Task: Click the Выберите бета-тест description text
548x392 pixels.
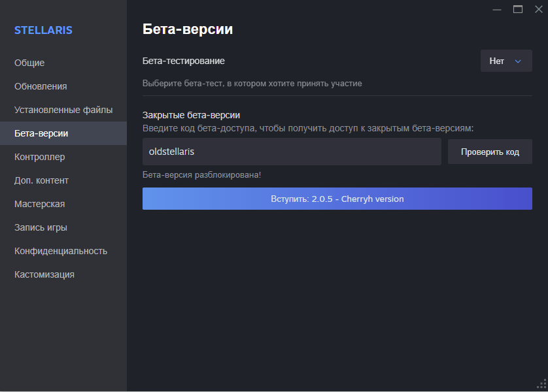Action: pos(252,84)
